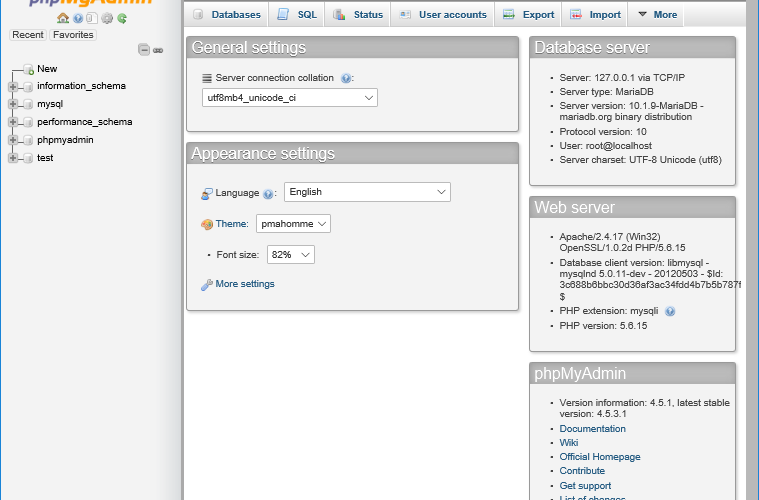The height and width of the screenshot is (500, 759).
Task: Select test database in the tree
Action: pos(45,158)
